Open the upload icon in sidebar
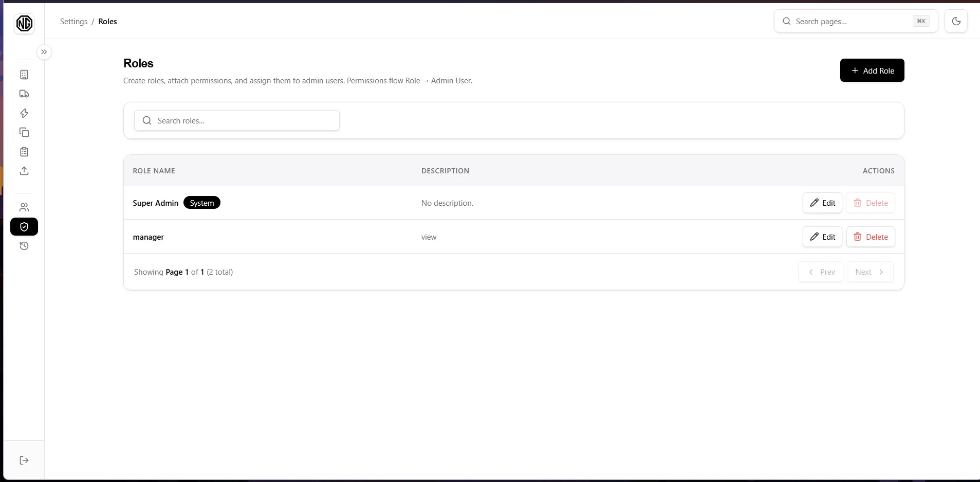This screenshot has height=482, width=980. pos(24,171)
